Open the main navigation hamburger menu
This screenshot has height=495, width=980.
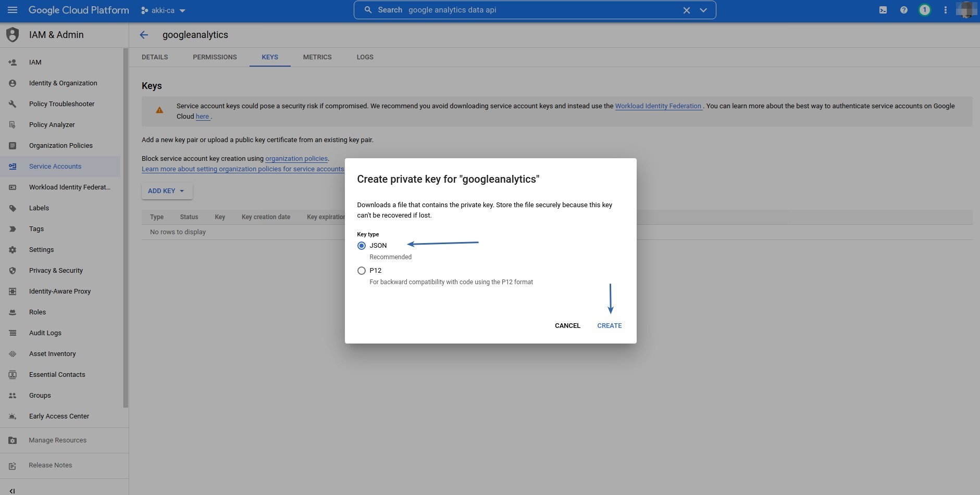point(13,10)
